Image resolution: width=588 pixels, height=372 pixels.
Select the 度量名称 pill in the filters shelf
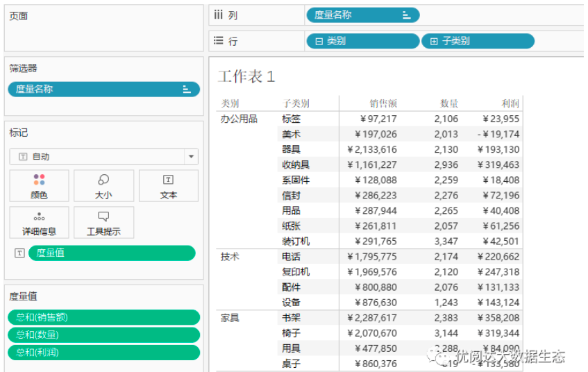coord(103,90)
